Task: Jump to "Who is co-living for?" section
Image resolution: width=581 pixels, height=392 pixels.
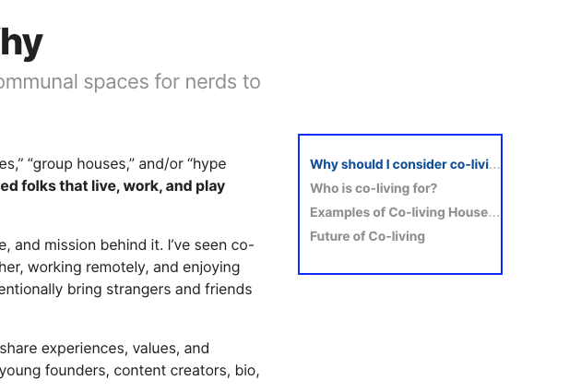Action: tap(373, 189)
